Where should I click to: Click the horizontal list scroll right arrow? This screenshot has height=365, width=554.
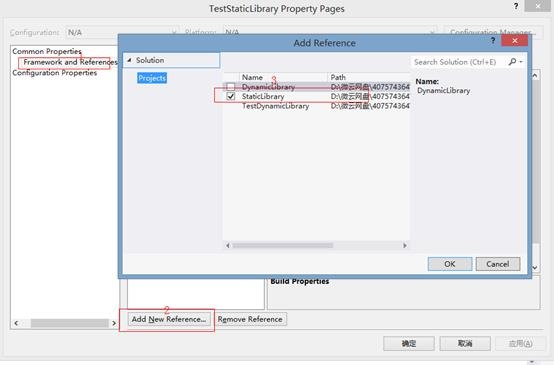tap(405, 245)
